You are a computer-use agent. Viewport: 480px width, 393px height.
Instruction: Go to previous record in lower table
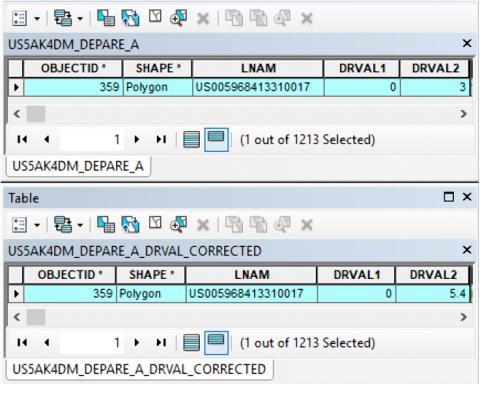click(47, 342)
